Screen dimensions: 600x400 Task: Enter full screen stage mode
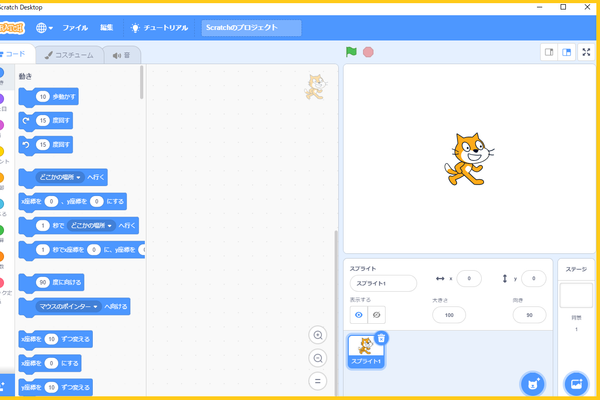pos(586,52)
